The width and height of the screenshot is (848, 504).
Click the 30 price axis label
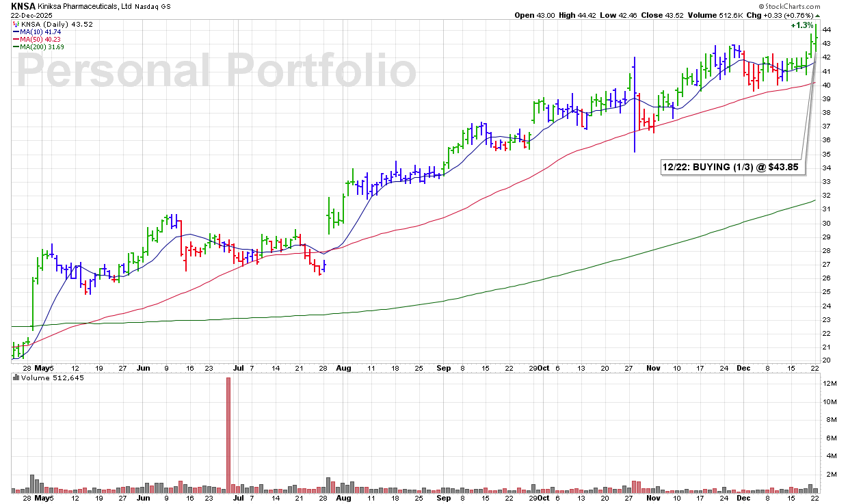click(x=827, y=223)
